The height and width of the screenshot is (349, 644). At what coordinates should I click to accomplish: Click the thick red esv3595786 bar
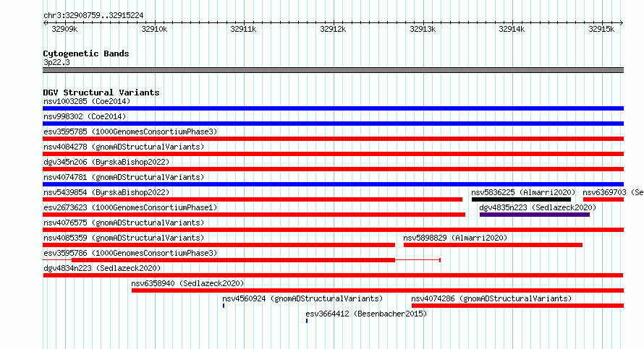233,260
